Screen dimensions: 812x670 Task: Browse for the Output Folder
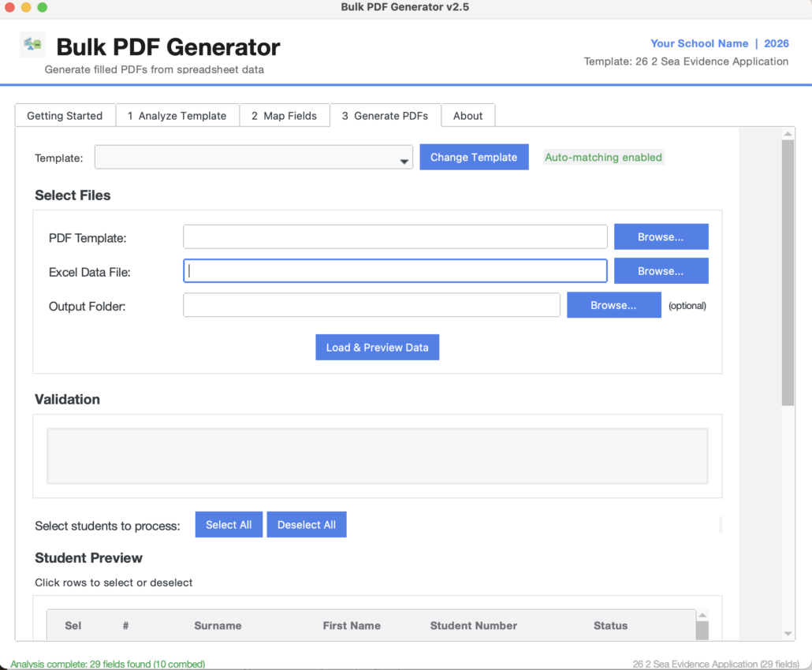coord(613,305)
